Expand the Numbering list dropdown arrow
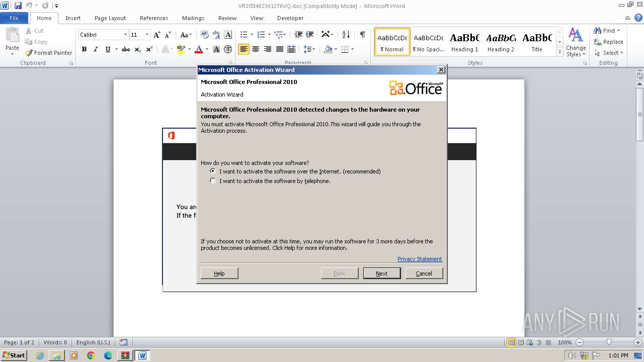644x362 pixels. (269, 35)
